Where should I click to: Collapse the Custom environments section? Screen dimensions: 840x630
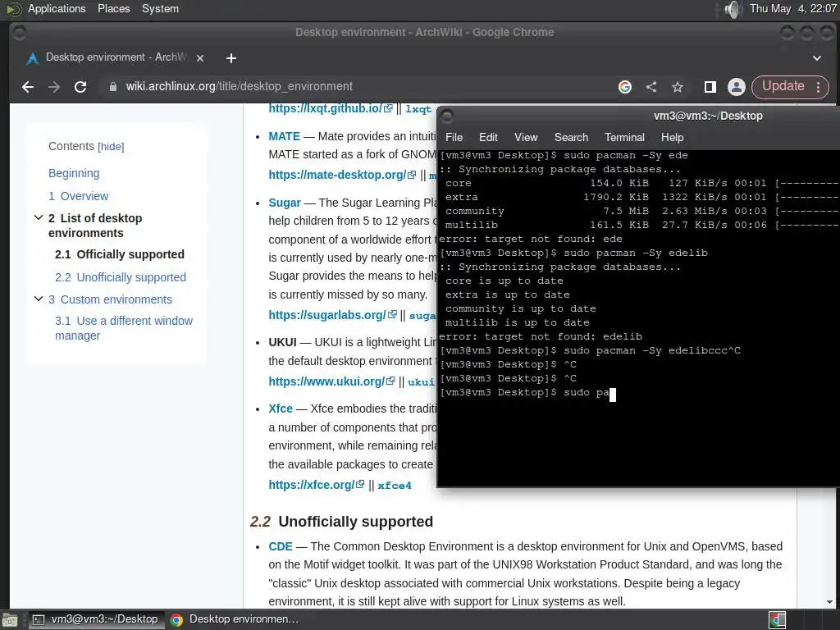[39, 299]
